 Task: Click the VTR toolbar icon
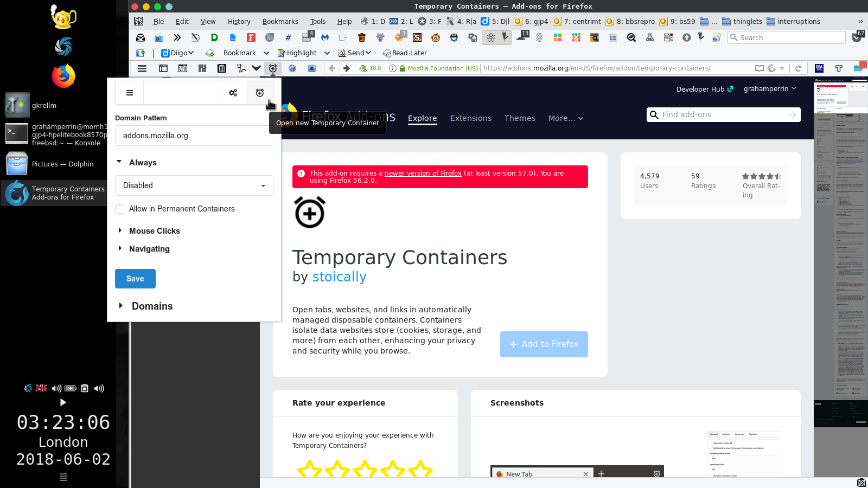[x=183, y=68]
